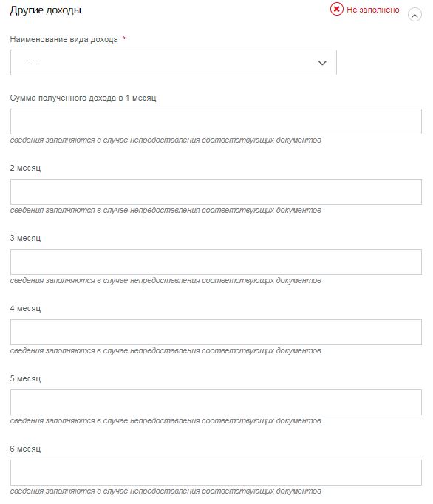
Task: Click the '2 месяц' input field
Action: (216, 191)
